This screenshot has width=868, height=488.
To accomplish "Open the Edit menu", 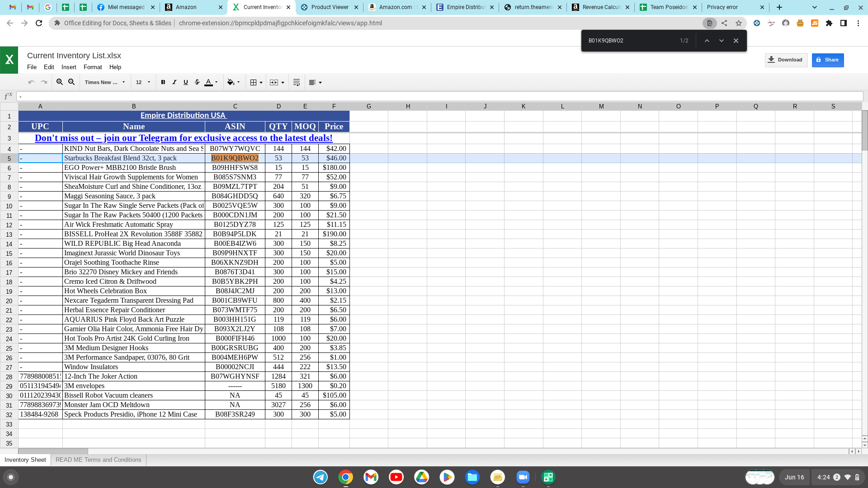I will coord(49,67).
